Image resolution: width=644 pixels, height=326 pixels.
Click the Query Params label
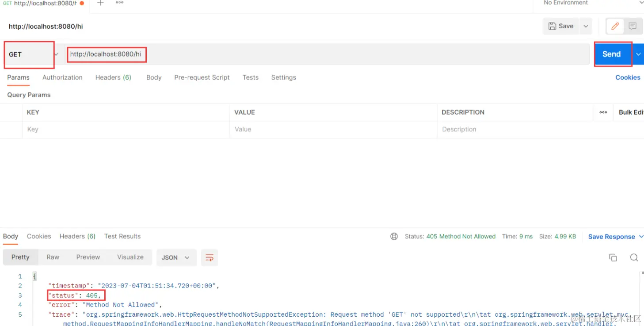[29, 95]
